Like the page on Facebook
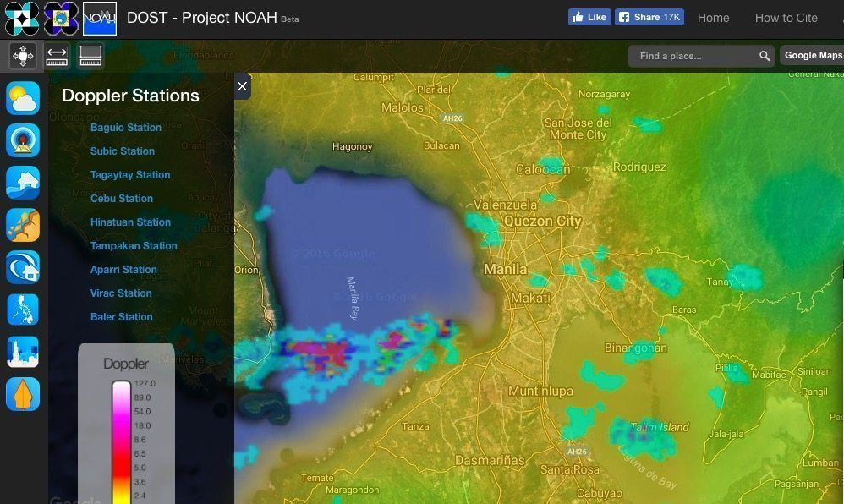Viewport: 844px width, 504px height. pyautogui.click(x=589, y=17)
